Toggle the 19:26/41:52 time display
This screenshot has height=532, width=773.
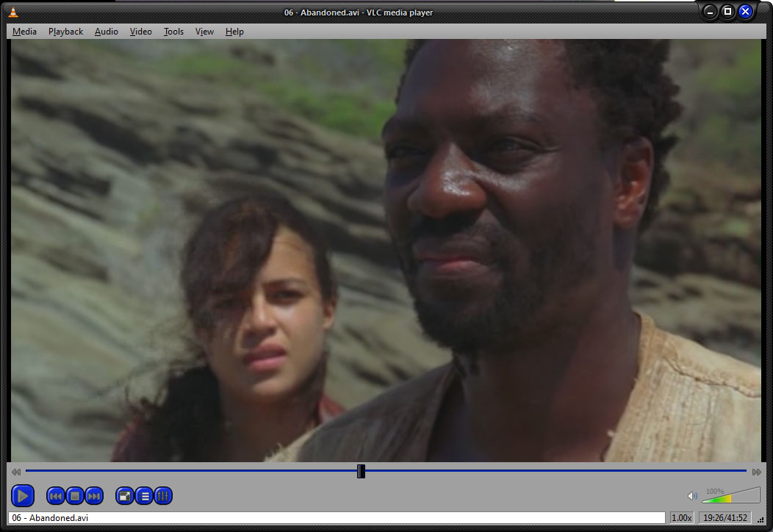coord(725,518)
